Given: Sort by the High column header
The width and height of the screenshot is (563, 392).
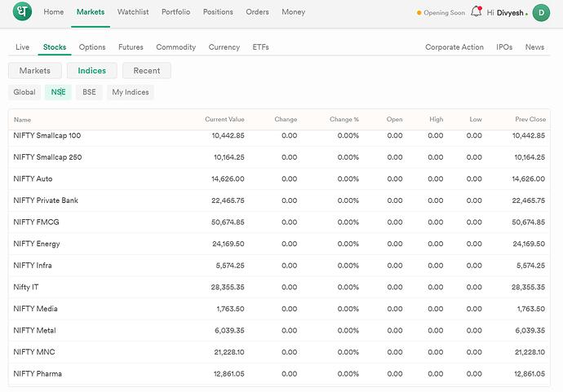Looking at the screenshot, I should tap(437, 120).
